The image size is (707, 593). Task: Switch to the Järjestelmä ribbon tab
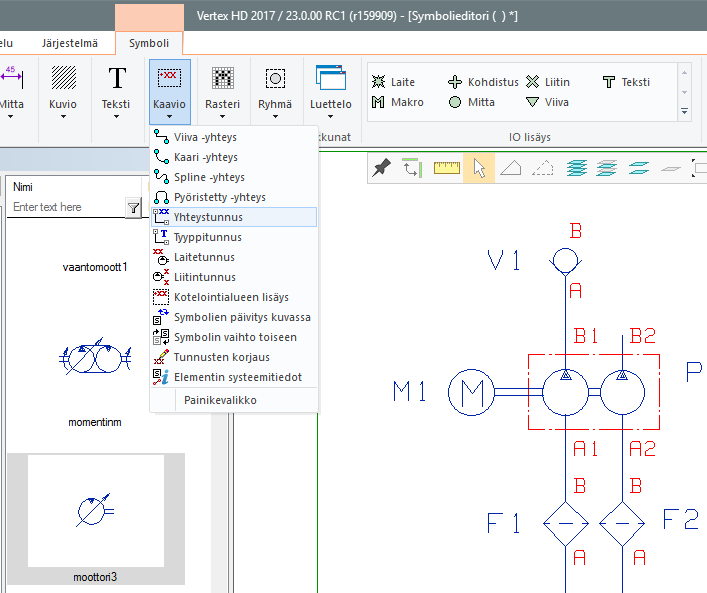(x=70, y=43)
